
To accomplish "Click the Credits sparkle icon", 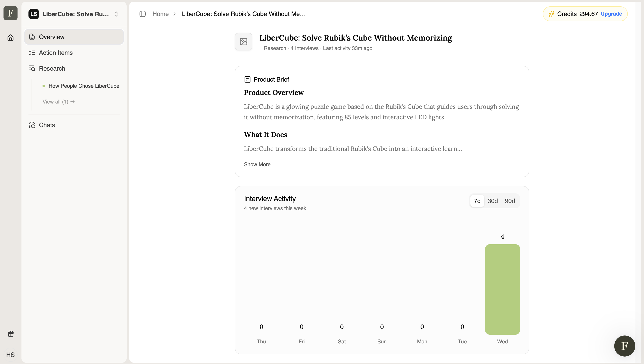I will pos(552,14).
